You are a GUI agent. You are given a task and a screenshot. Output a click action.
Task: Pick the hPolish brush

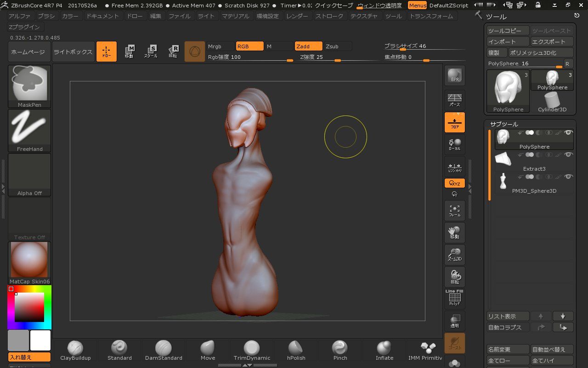[x=296, y=351]
